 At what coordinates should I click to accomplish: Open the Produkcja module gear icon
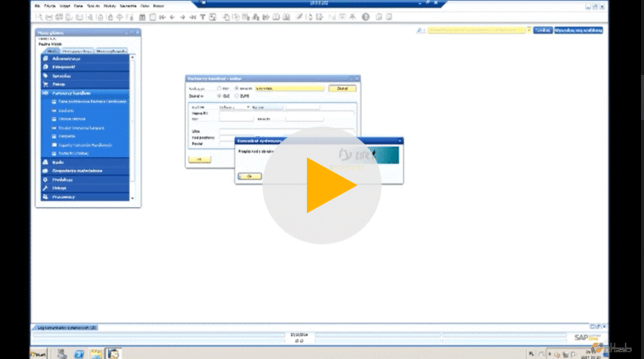coord(45,180)
